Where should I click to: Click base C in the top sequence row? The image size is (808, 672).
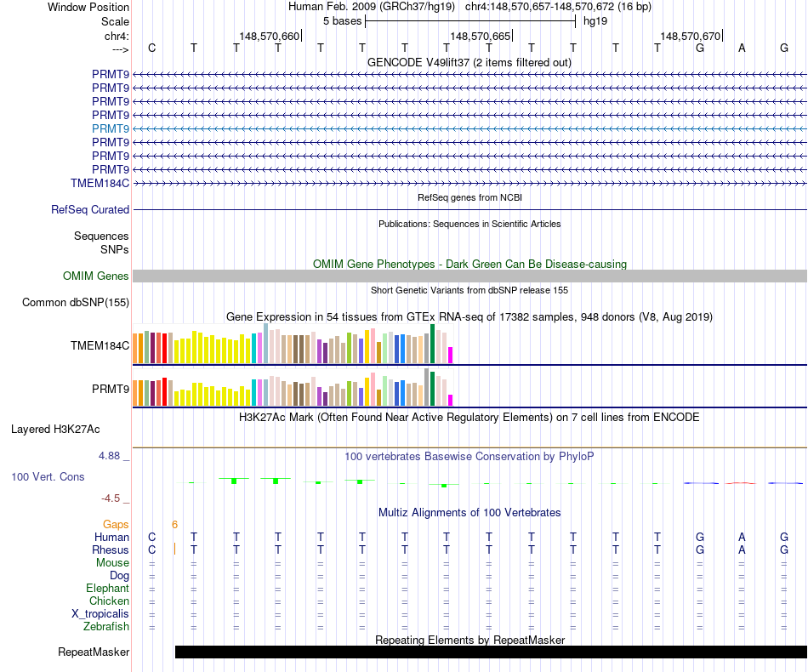151,48
